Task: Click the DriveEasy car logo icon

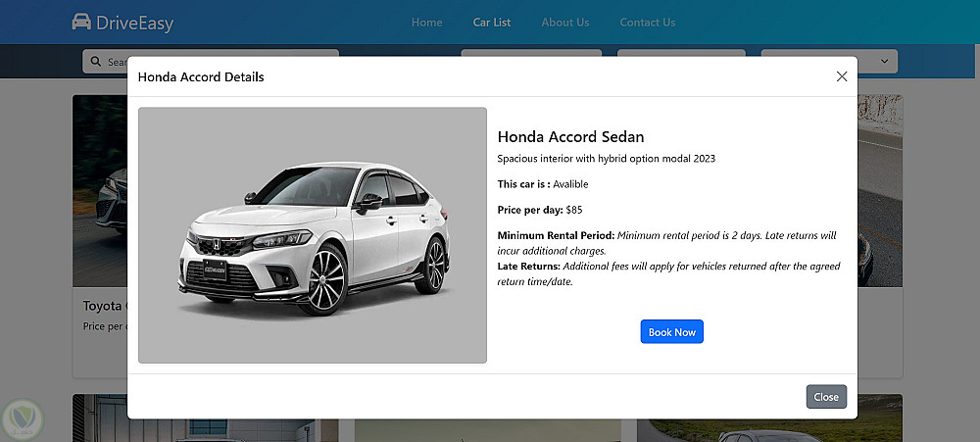Action: [x=81, y=22]
